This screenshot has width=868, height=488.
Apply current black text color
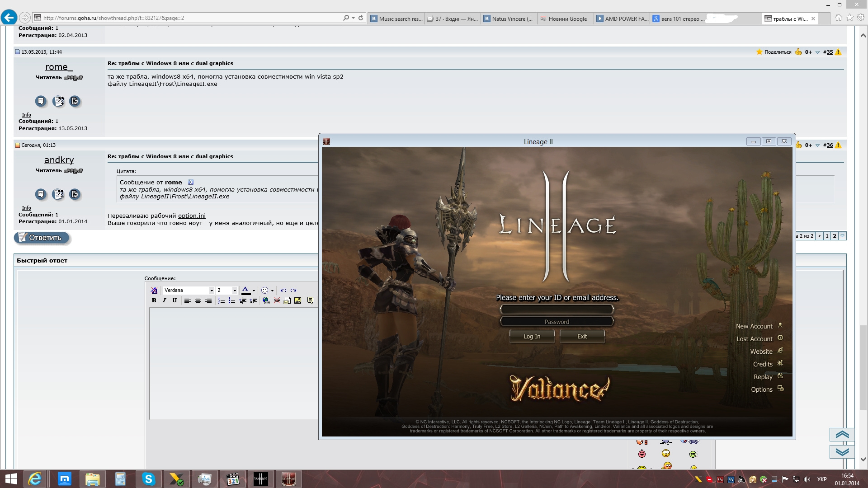point(245,291)
